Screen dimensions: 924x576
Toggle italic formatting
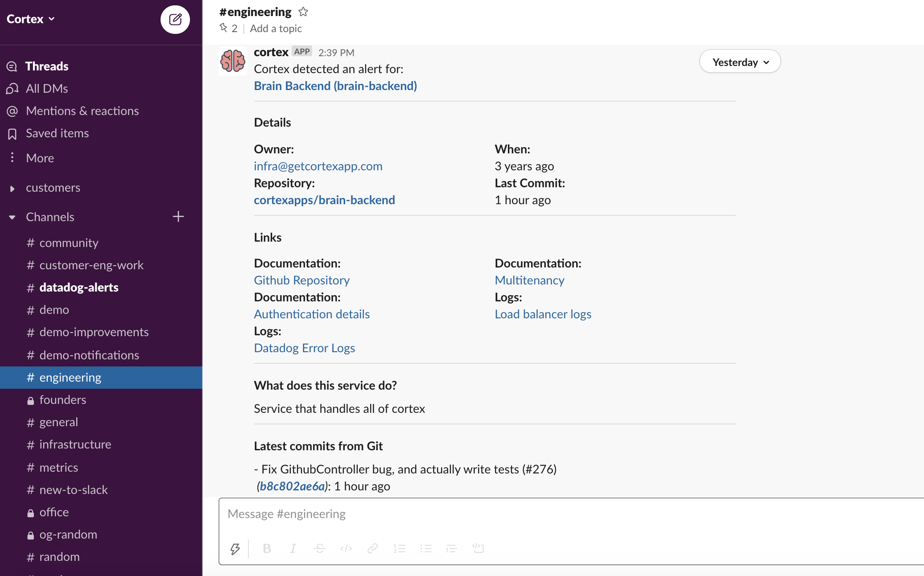293,548
